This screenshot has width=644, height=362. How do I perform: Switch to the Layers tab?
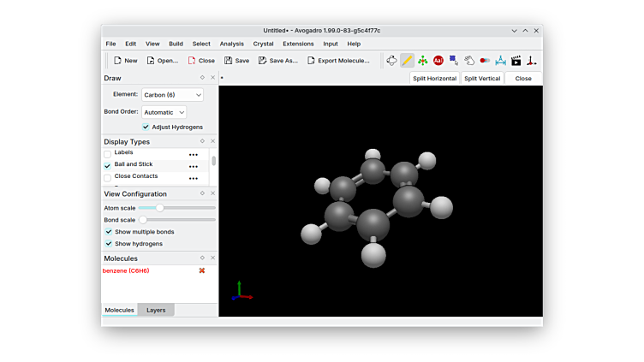click(156, 310)
